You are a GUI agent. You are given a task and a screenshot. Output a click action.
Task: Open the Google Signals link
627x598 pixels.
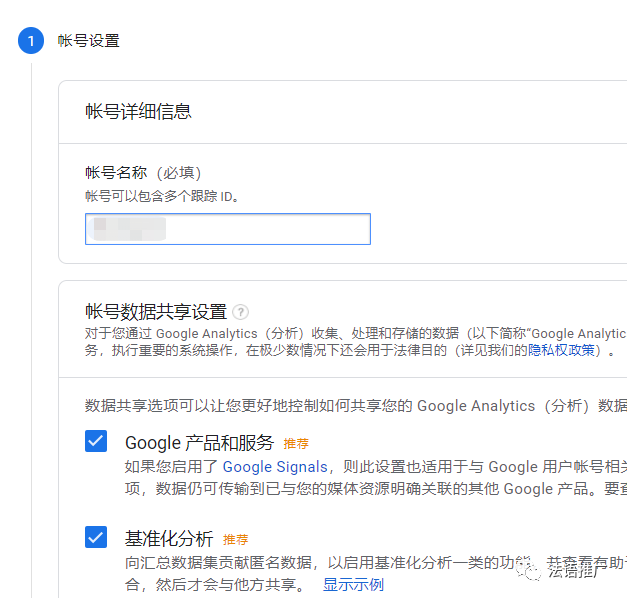point(275,467)
